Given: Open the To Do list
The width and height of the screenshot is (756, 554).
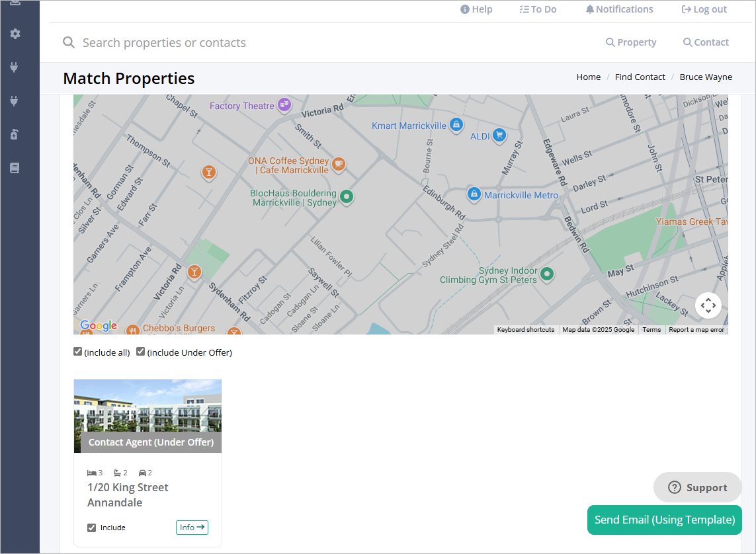Looking at the screenshot, I should coord(538,9).
